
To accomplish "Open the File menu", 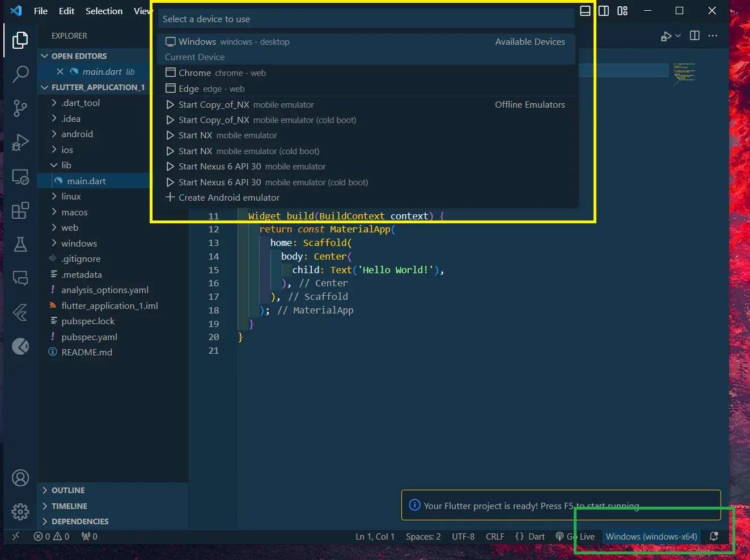I will point(41,11).
